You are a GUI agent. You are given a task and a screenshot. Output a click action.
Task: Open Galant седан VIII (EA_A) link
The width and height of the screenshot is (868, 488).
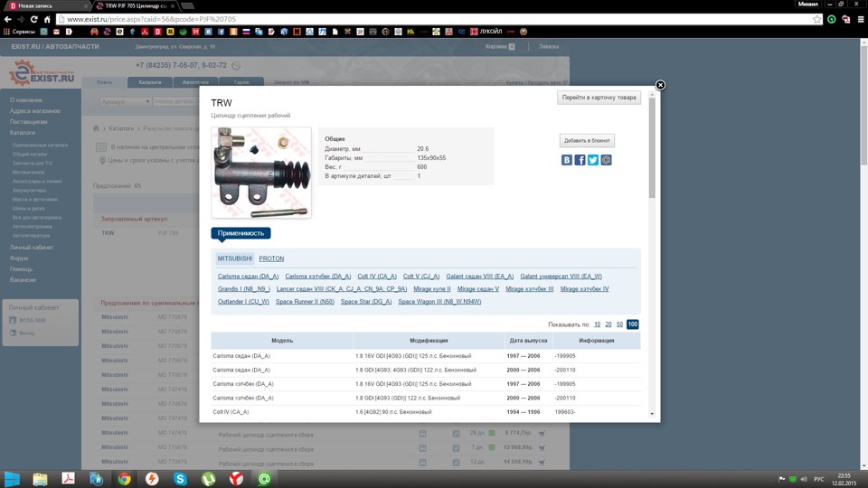coord(480,277)
